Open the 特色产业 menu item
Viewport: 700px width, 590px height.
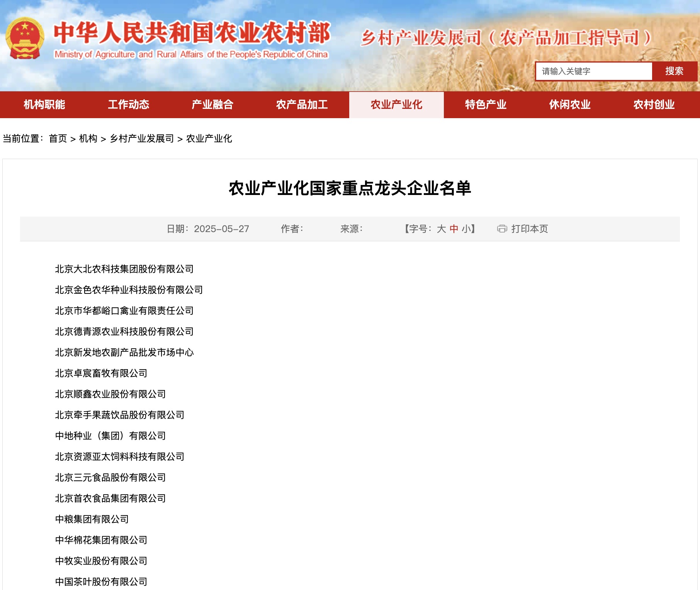[486, 105]
